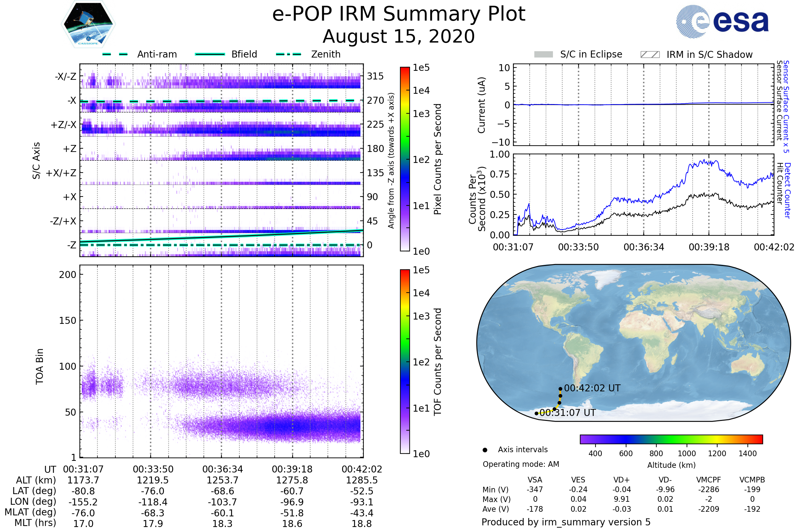Click the Anti-ram dashed line legend marker
The image size is (798, 532).
tap(115, 54)
